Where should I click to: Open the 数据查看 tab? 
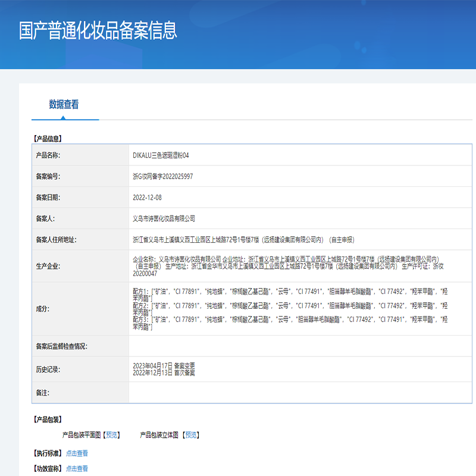point(64,105)
